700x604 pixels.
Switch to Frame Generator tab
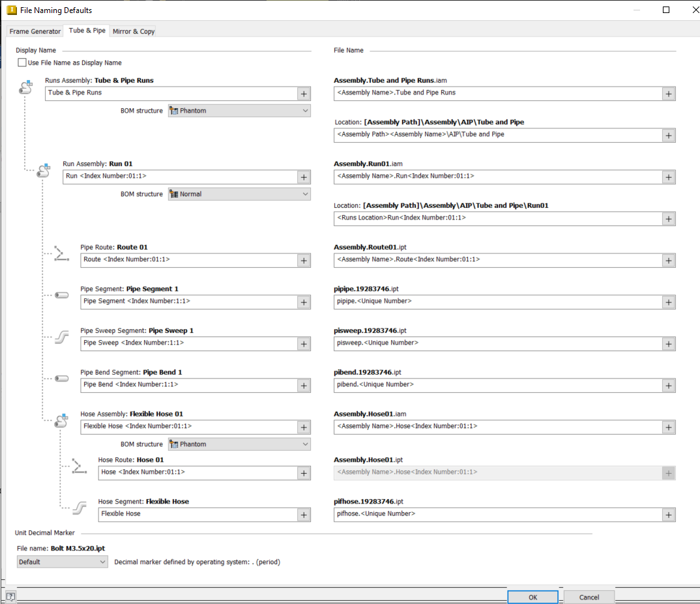click(35, 31)
